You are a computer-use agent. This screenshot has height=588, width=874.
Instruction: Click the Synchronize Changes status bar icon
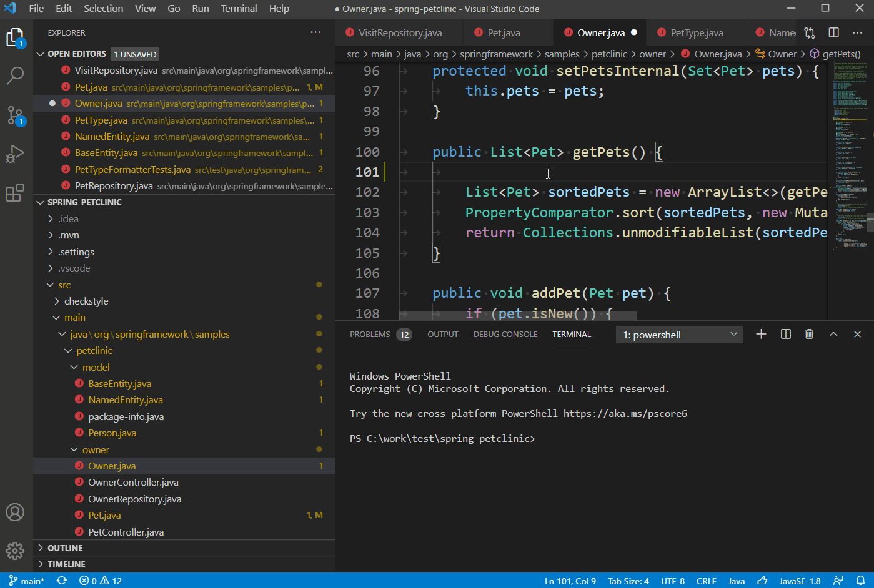coord(62,581)
